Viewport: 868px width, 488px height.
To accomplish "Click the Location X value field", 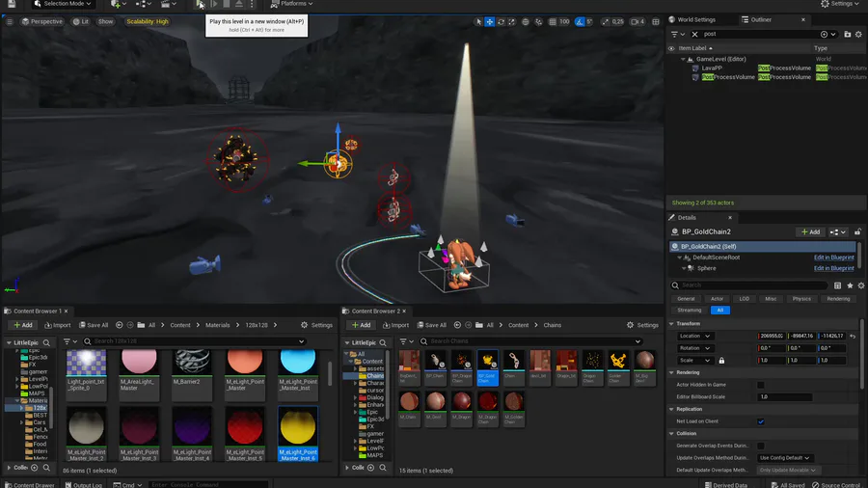I will click(x=772, y=336).
